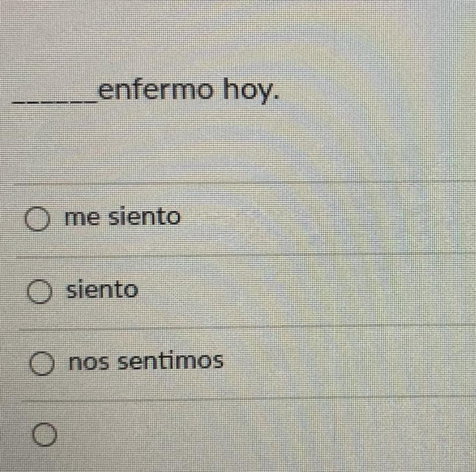The height and width of the screenshot is (472, 476).
Task: Select the unlabeled fourth radio button
Action: point(44,435)
